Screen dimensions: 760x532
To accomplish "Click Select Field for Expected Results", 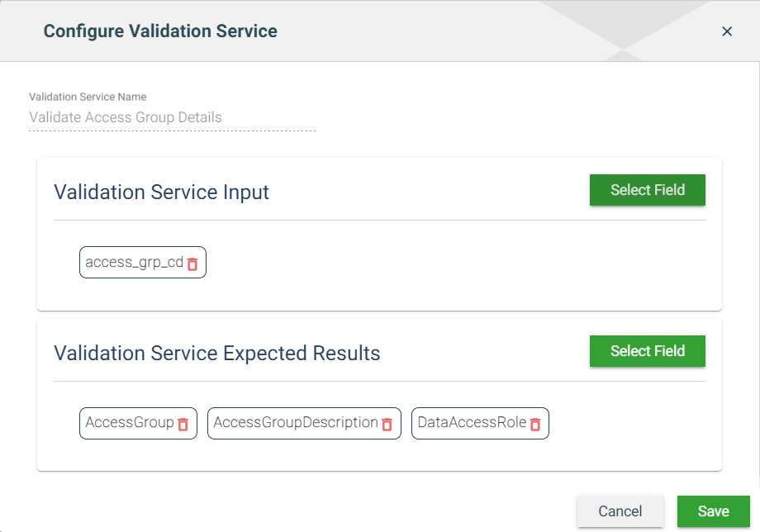I will tap(647, 351).
